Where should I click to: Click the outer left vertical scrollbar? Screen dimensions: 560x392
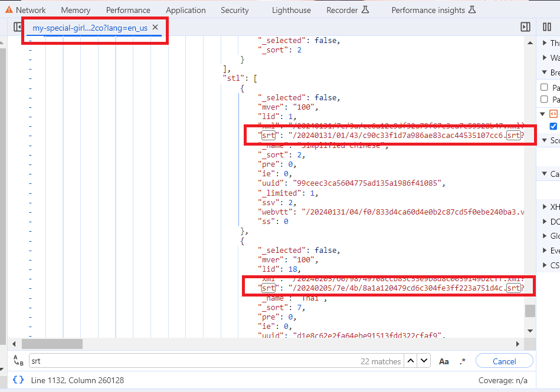pyautogui.click(x=2, y=196)
